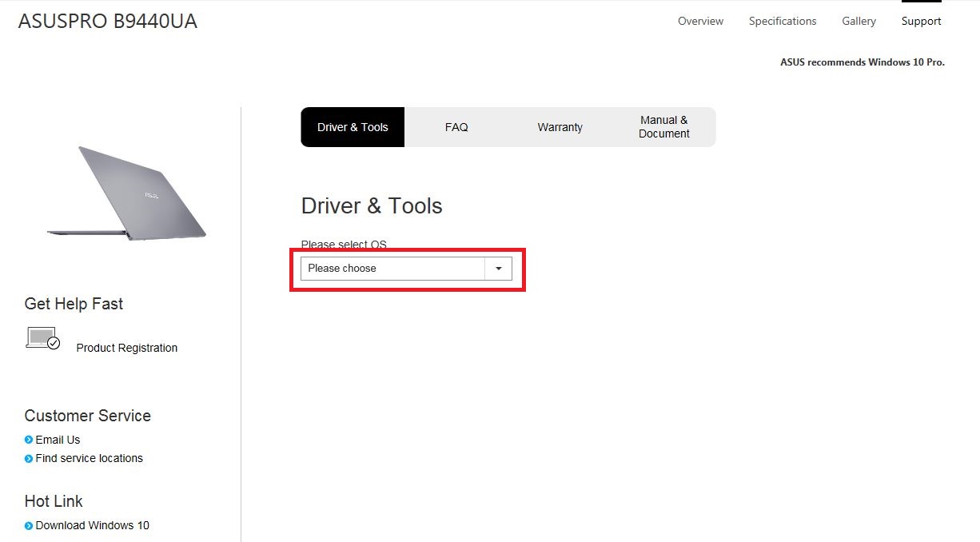
Task: Open the Product Registration link
Action: click(x=127, y=348)
